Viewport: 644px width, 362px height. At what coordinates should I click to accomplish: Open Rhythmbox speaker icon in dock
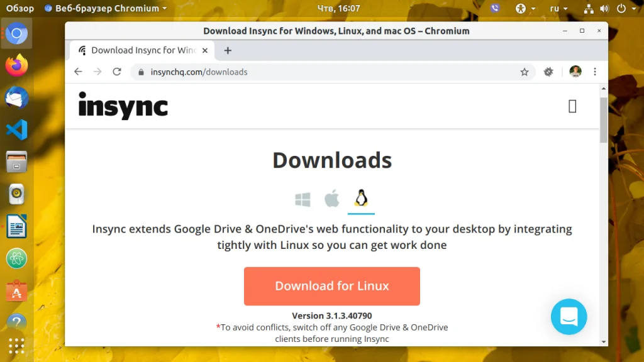tap(16, 194)
